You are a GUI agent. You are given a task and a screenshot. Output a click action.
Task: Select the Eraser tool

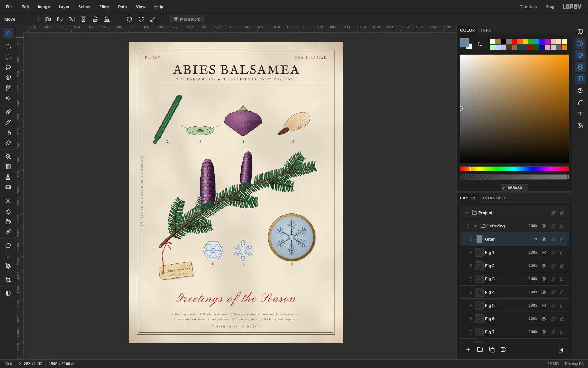pos(8,143)
